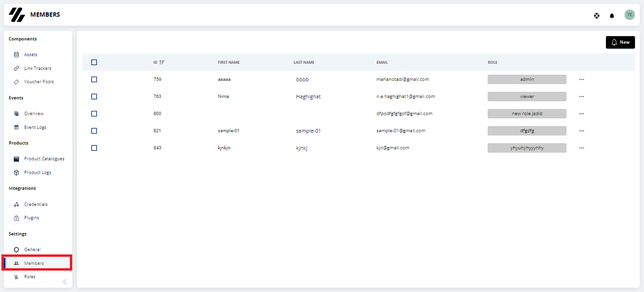This screenshot has width=644, height=292.
Task: Open actions menu for member 759
Action: pyautogui.click(x=582, y=79)
